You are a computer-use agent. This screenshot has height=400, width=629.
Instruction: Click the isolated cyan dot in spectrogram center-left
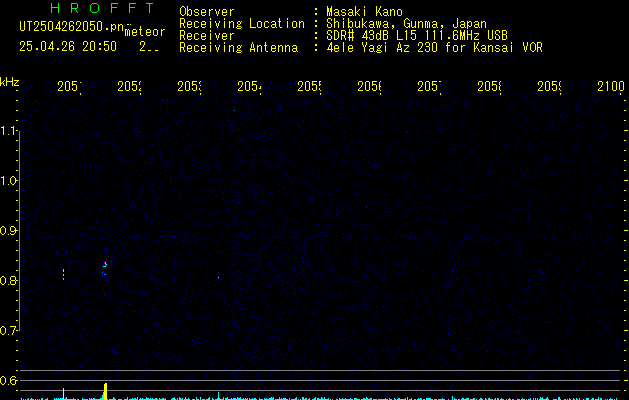(218, 277)
